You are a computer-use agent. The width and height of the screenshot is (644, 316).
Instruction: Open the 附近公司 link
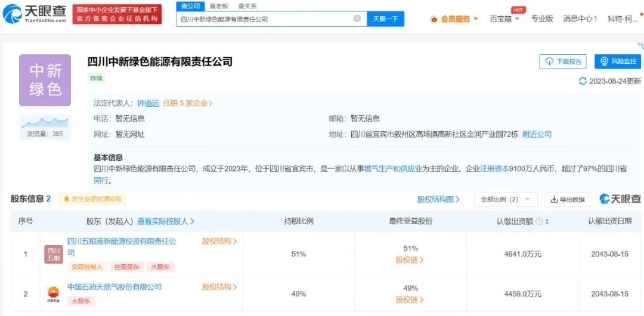point(537,134)
